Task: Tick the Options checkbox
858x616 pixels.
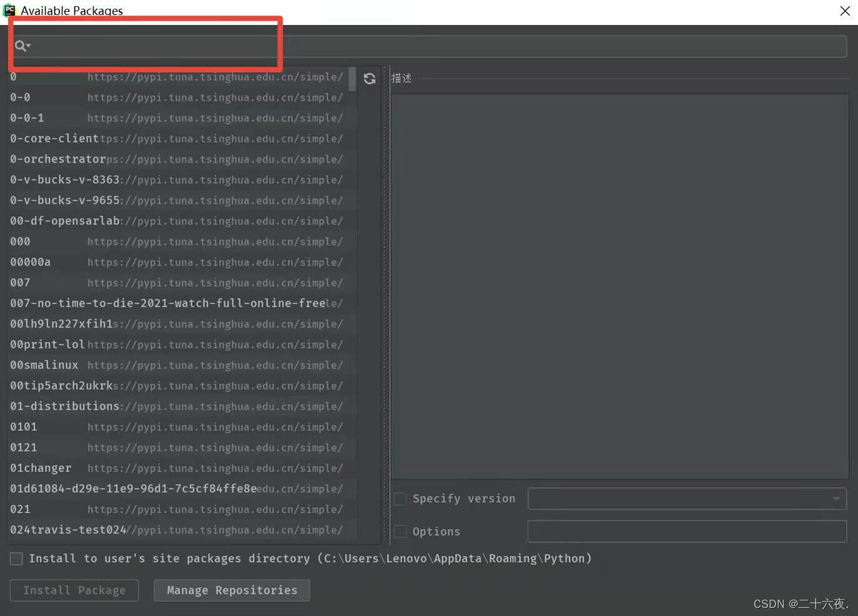Action: tap(400, 532)
